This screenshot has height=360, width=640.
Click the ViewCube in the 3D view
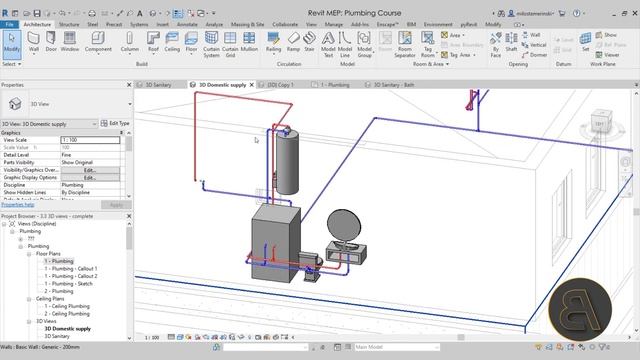[x=601, y=121]
